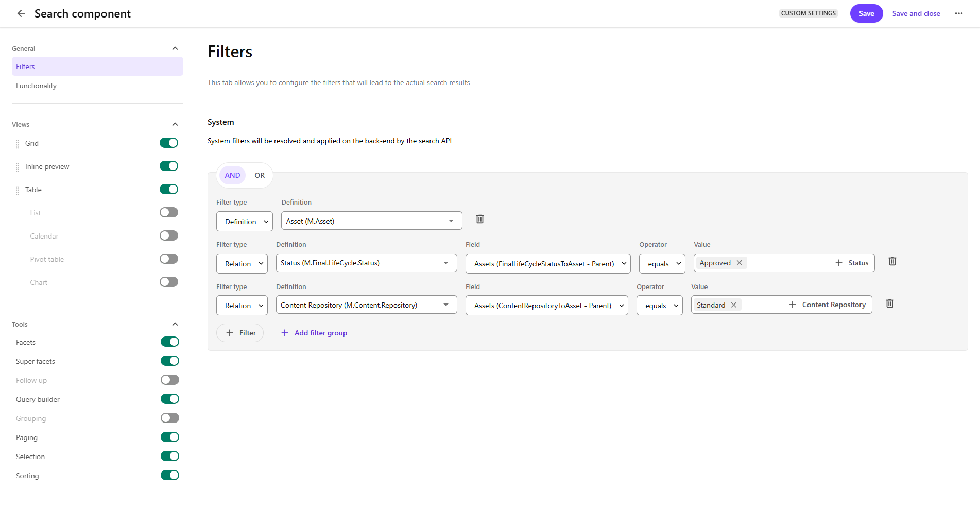Remove the Standard value chip
The height and width of the screenshot is (523, 980).
tap(733, 305)
